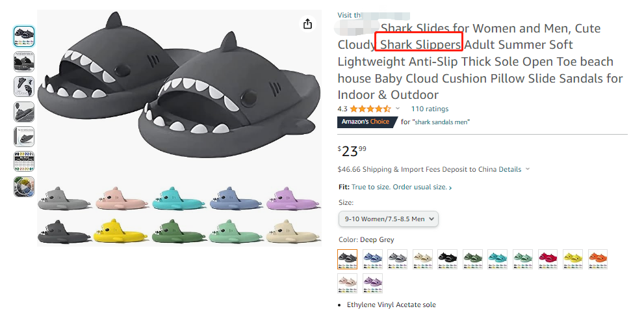This screenshot has width=644, height=311.
Task: Click the star rating icons
Action: (370, 109)
